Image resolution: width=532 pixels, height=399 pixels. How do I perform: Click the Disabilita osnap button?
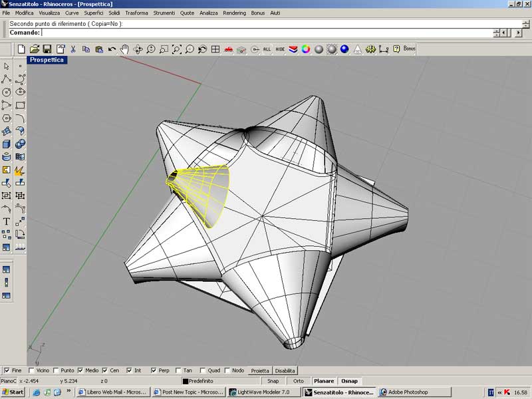pos(285,370)
